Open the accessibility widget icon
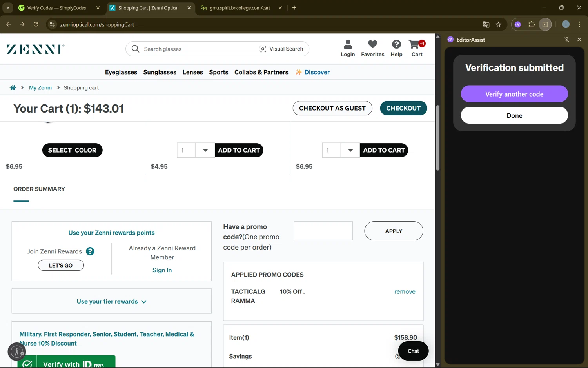This screenshot has width=588, height=368. coord(17,351)
